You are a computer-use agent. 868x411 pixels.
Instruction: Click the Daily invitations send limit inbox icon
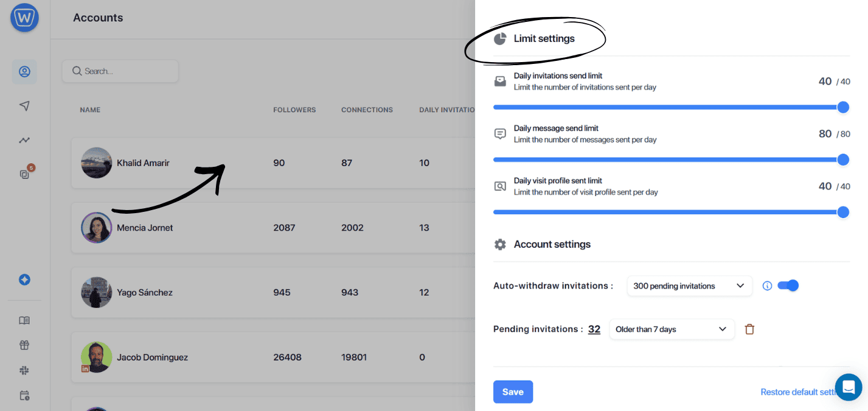[500, 81]
